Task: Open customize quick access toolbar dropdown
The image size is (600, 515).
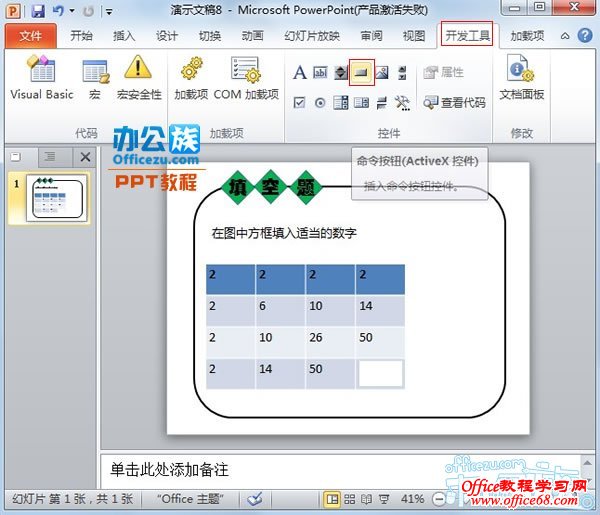Action: click(109, 12)
